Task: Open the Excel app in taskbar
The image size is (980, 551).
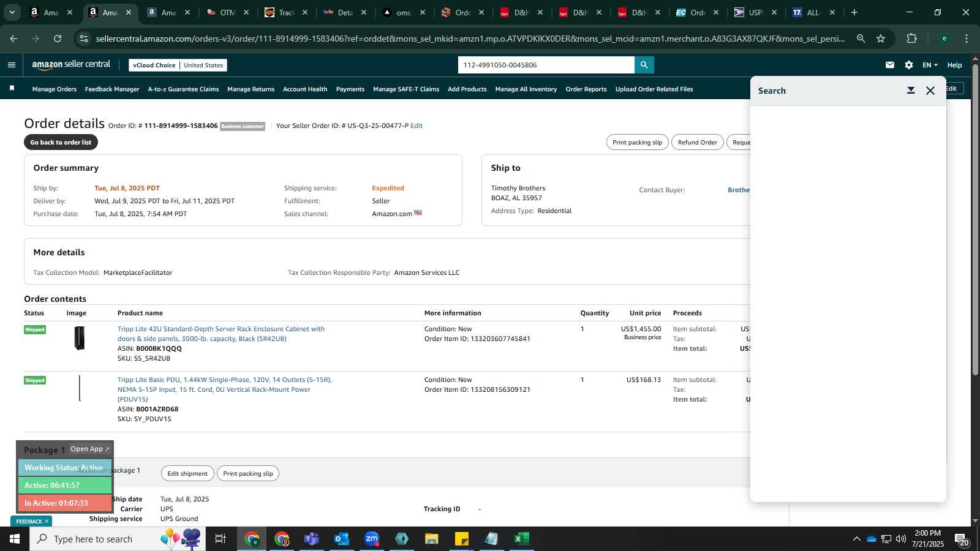Action: click(521, 539)
